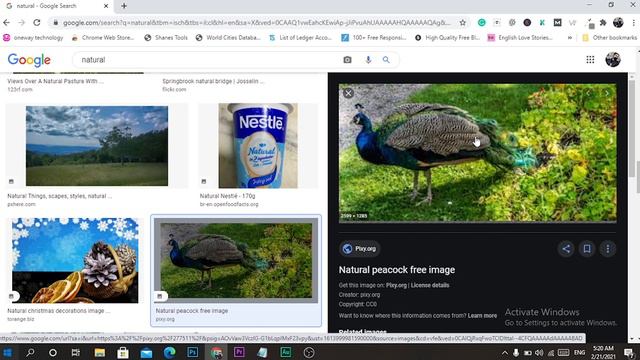Open File Explorer from the taskbar
Image resolution: width=640 pixels, height=360 pixels.
click(x=100, y=352)
